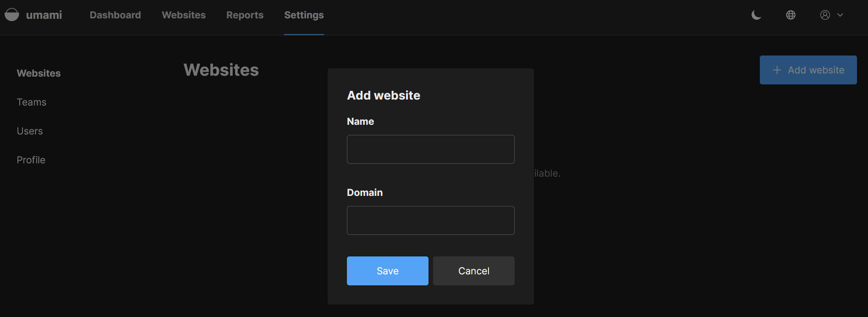Click the umami logo icon

coord(11,15)
